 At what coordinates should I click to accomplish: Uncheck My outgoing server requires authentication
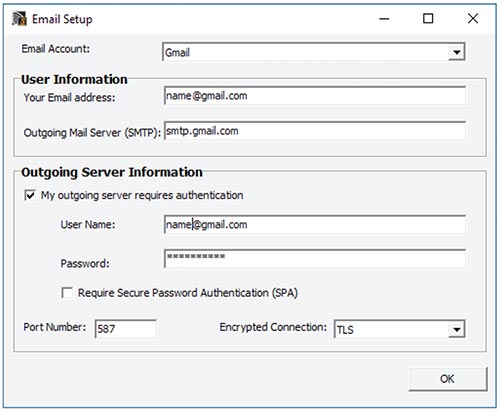click(30, 195)
